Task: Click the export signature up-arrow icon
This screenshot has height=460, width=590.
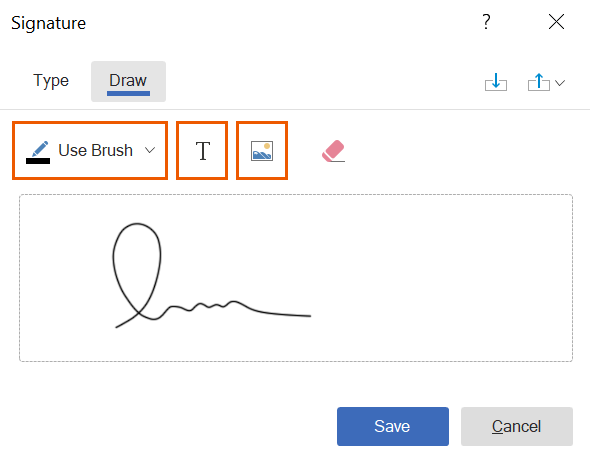Action: (538, 82)
